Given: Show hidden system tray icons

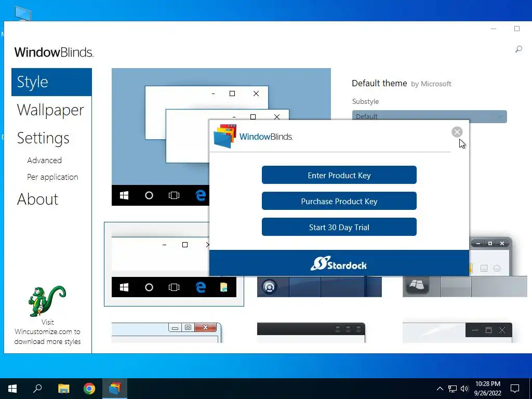Looking at the screenshot, I should (x=440, y=389).
